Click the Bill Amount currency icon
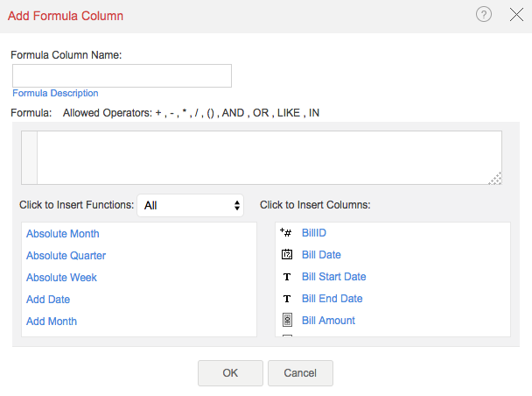 click(x=286, y=321)
